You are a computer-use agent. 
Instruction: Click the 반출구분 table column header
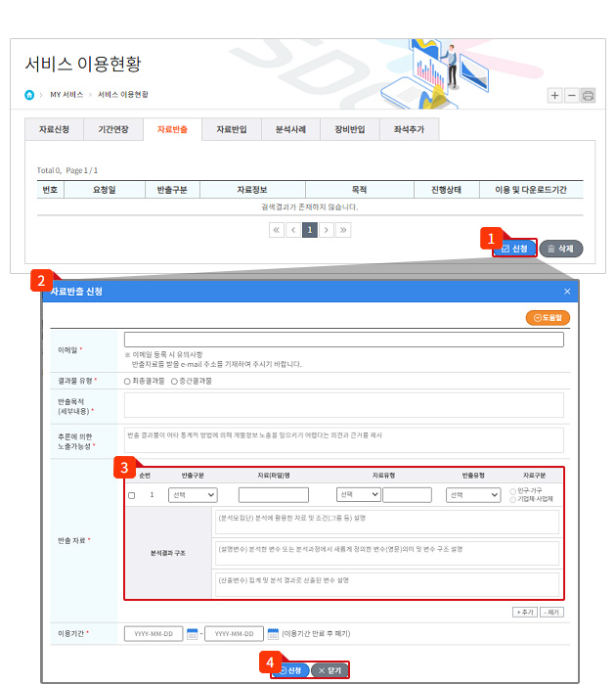tap(172, 190)
